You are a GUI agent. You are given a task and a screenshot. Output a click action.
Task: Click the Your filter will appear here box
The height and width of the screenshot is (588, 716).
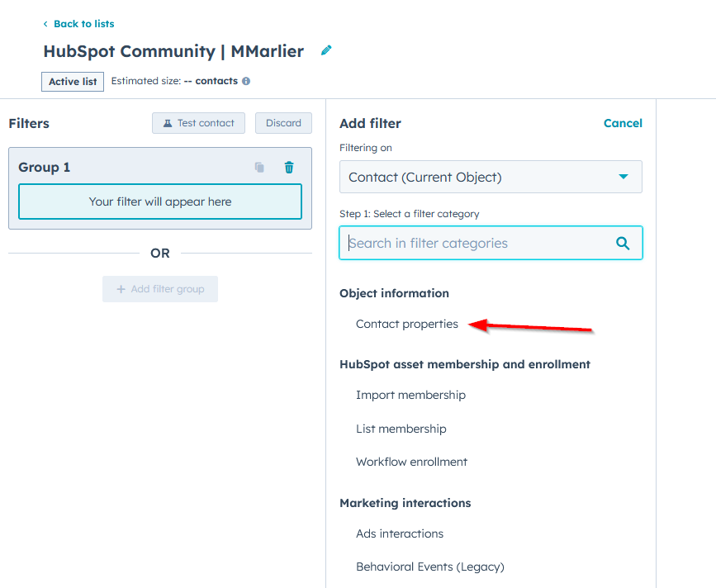160,202
